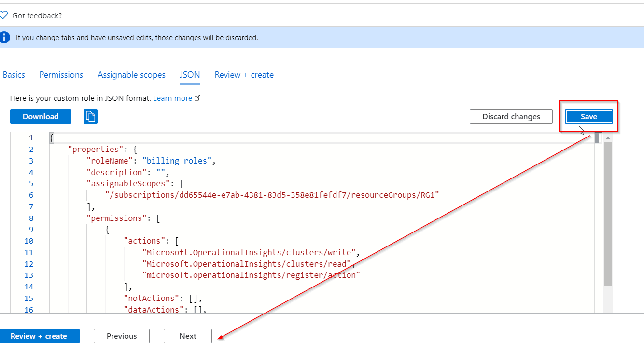
Task: Click the heart icon beside Got feedback
Action: pyautogui.click(x=4, y=15)
